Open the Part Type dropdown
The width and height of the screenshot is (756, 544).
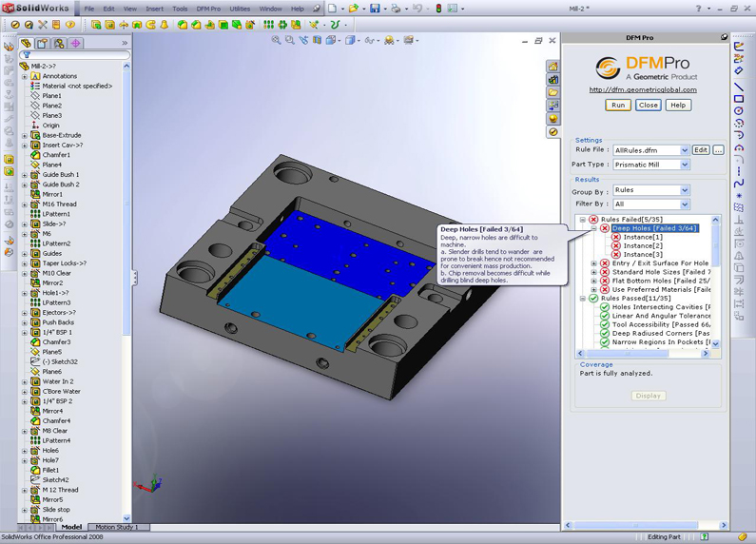(x=684, y=165)
